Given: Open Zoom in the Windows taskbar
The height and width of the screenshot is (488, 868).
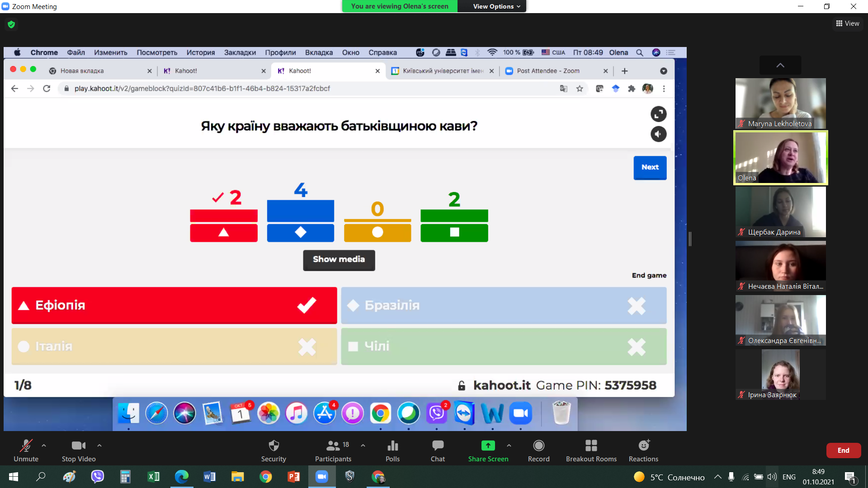Looking at the screenshot, I should pyautogui.click(x=321, y=477).
